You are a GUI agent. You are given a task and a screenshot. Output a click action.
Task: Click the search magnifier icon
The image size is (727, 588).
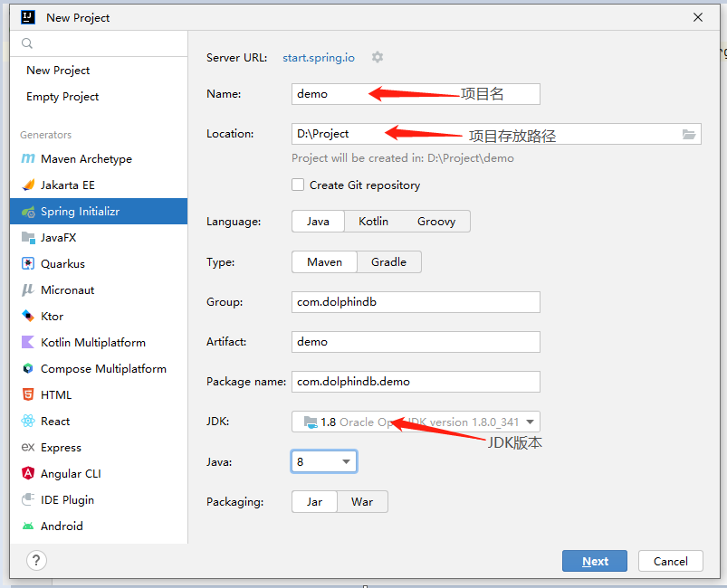point(27,43)
